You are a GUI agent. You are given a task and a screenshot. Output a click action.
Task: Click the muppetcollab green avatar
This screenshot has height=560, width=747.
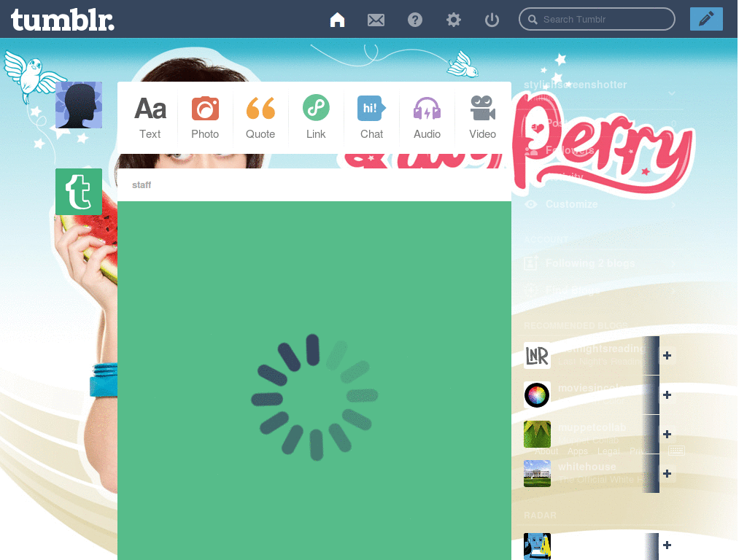(x=537, y=435)
